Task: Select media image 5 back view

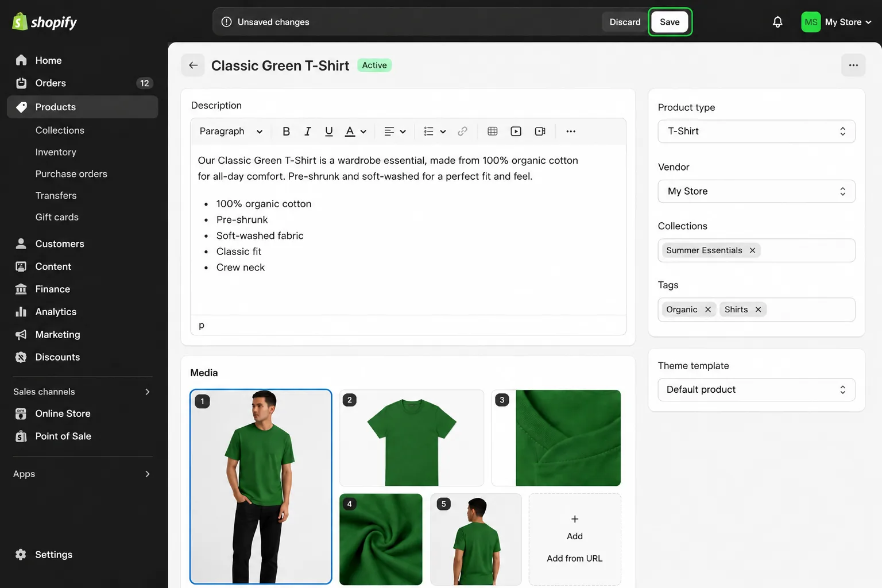Action: [x=476, y=539]
